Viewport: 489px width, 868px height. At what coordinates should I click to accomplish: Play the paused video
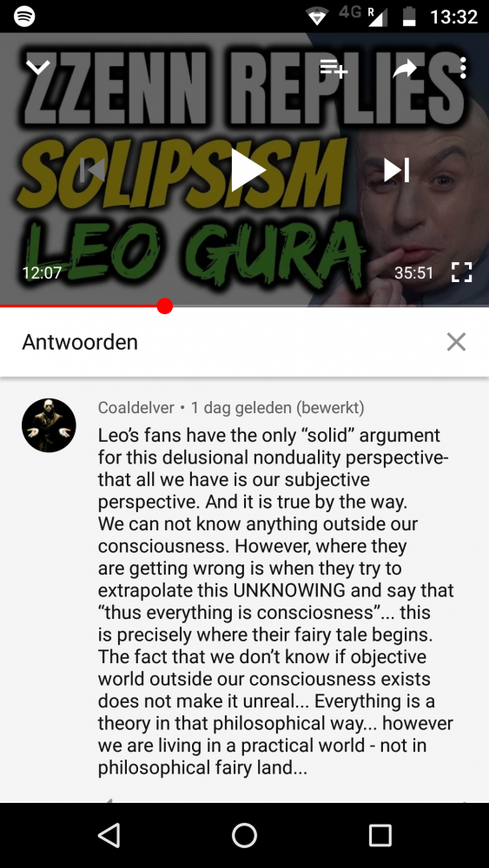(x=248, y=170)
